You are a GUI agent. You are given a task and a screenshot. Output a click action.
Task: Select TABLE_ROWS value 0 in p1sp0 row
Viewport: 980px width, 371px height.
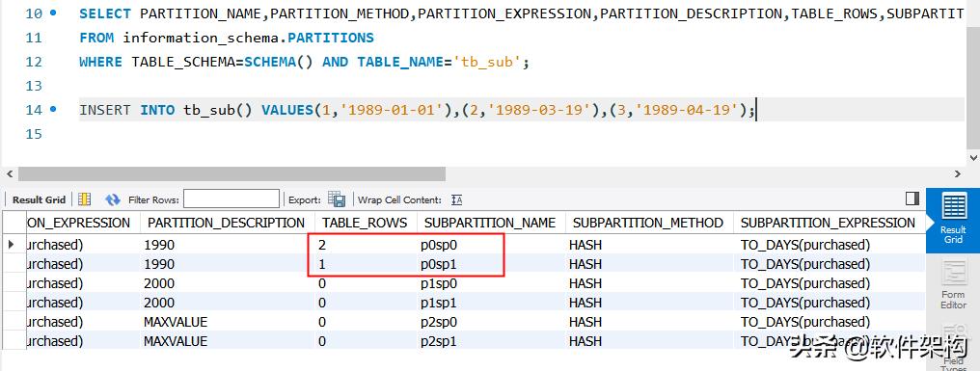pos(322,283)
